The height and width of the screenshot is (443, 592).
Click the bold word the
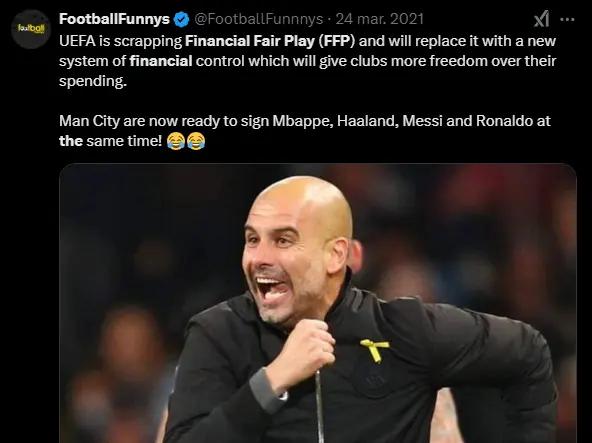(71, 141)
